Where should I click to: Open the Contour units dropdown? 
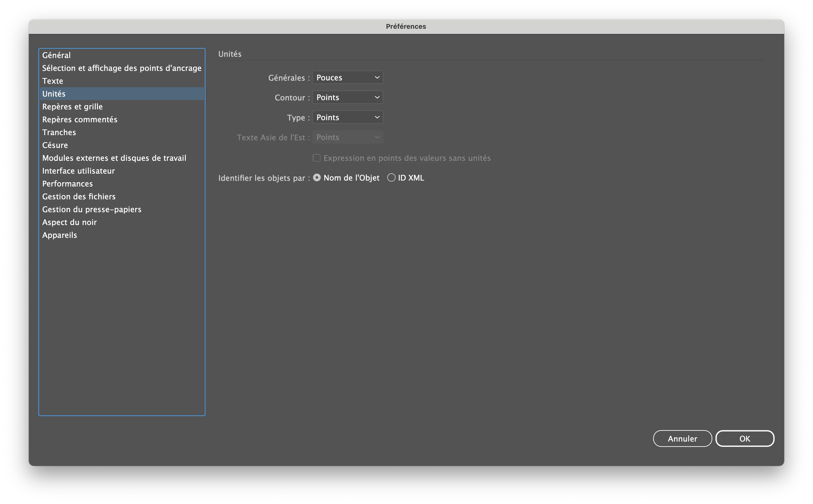pyautogui.click(x=347, y=97)
